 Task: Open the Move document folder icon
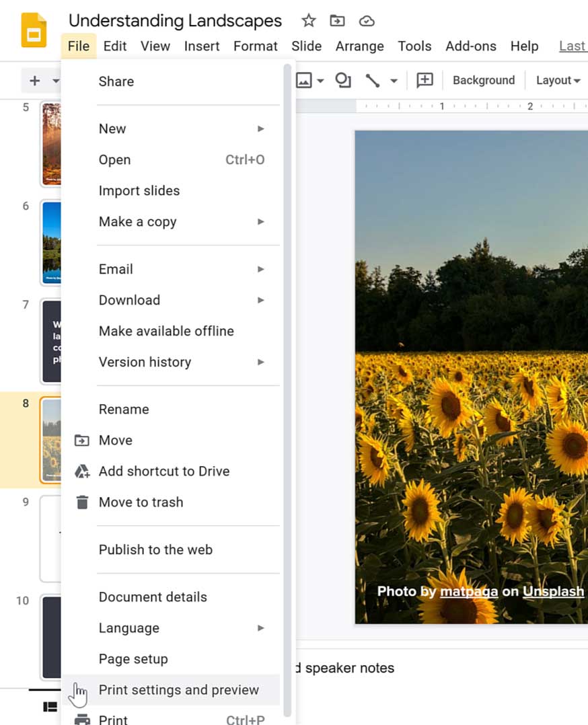tap(337, 21)
